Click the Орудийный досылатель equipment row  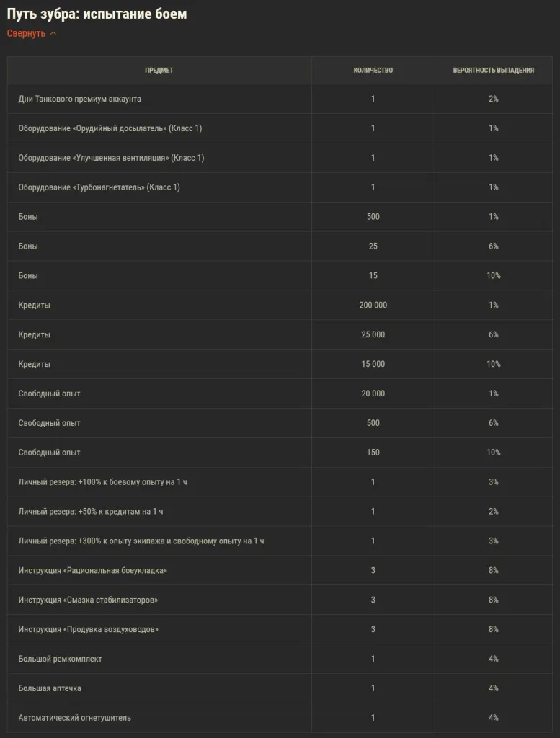click(x=110, y=128)
